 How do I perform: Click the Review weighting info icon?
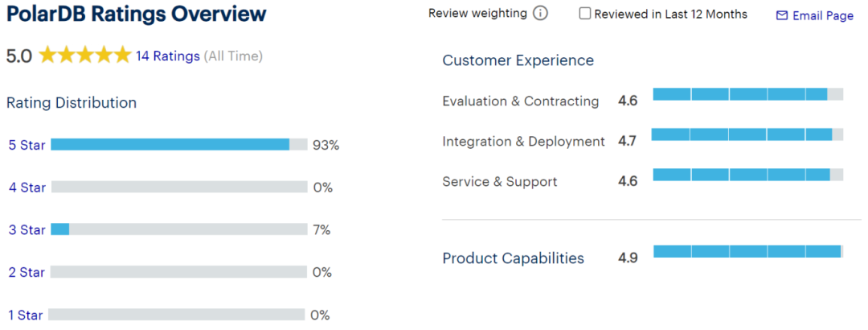coord(541,14)
